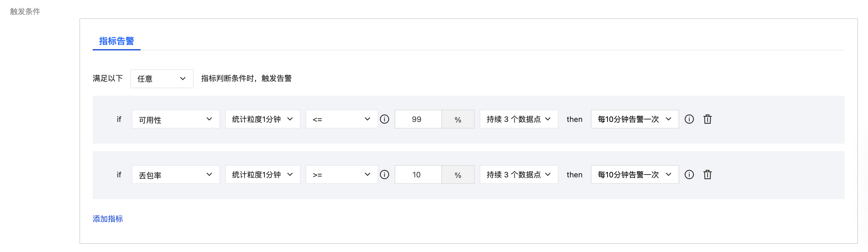Image resolution: width=868 pixels, height=252 pixels.
Task: Change the >= comparison operator
Action: tap(342, 175)
